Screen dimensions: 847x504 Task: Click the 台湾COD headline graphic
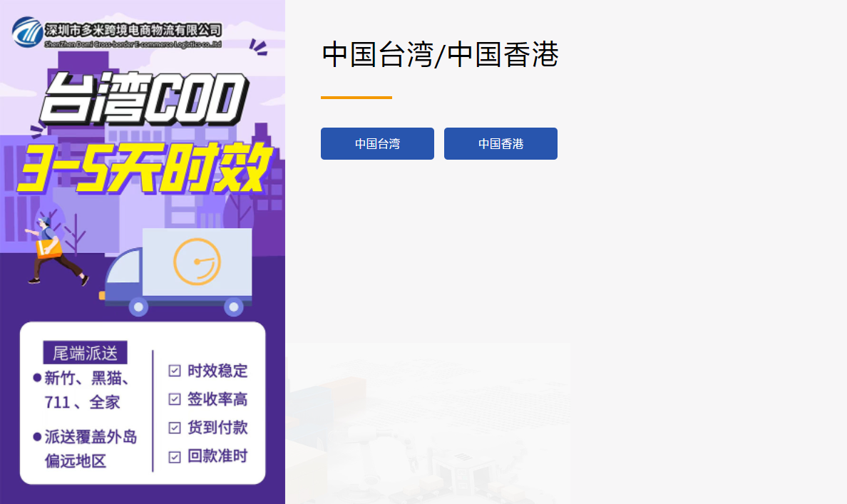point(143,99)
